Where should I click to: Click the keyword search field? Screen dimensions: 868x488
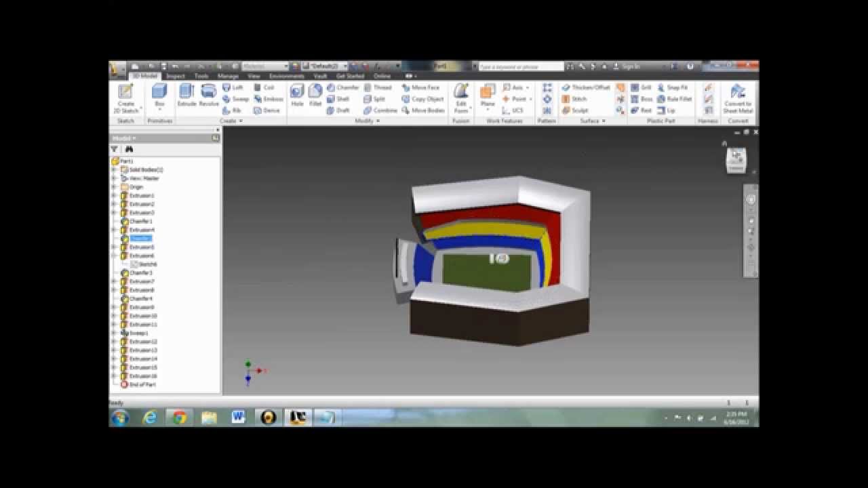pyautogui.click(x=521, y=66)
